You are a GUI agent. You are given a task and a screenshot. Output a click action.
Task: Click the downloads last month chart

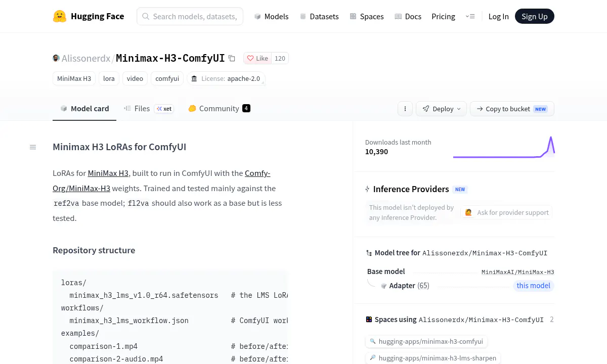point(504,147)
